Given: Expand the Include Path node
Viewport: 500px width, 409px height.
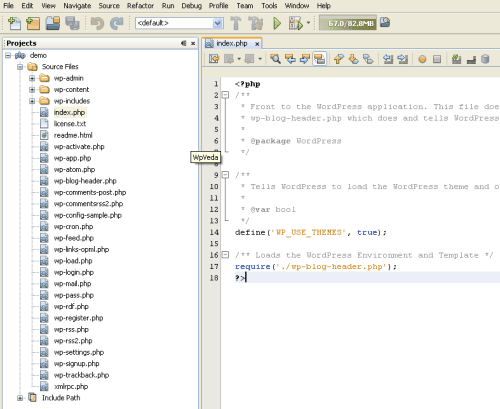Looking at the screenshot, I should pyautogui.click(x=20, y=398).
